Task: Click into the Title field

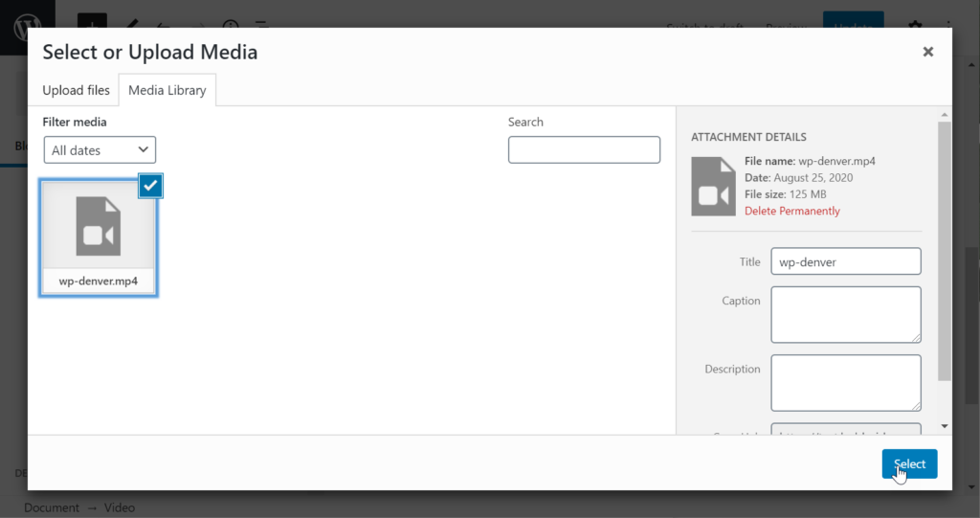Action: coord(845,261)
